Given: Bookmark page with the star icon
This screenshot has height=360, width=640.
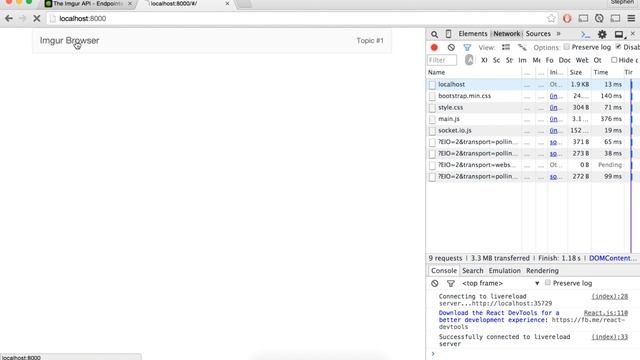Looking at the screenshot, I should [551, 18].
